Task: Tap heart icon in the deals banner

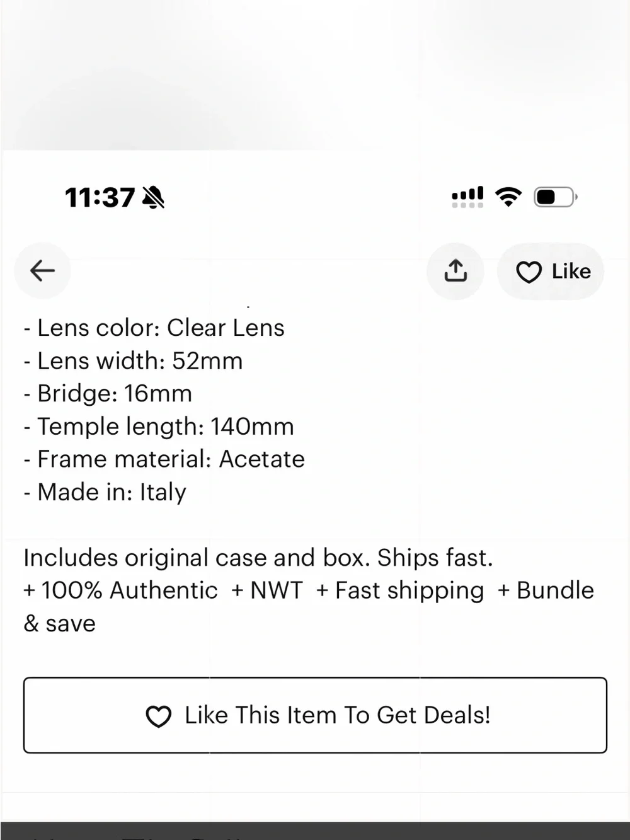Action: 158,716
